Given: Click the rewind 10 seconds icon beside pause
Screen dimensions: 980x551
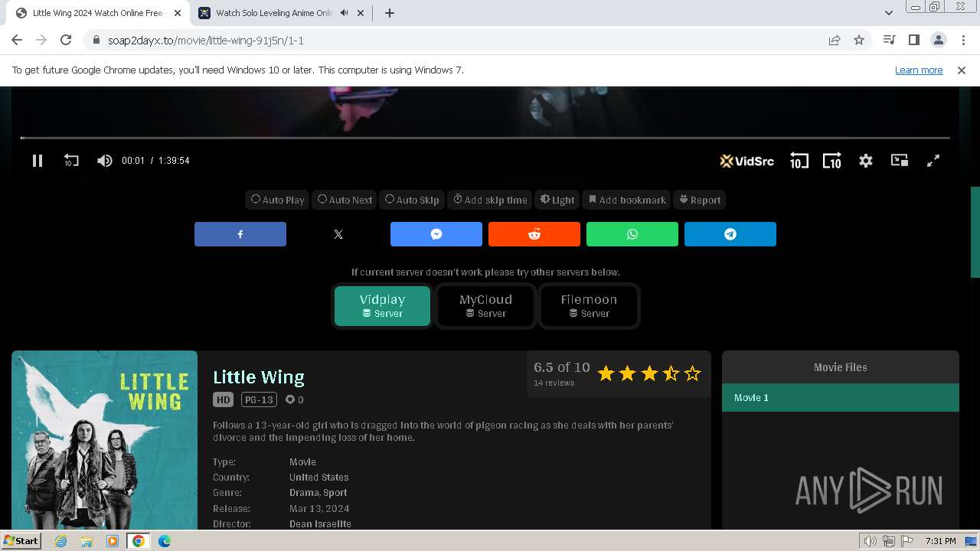Looking at the screenshot, I should click(x=71, y=161).
